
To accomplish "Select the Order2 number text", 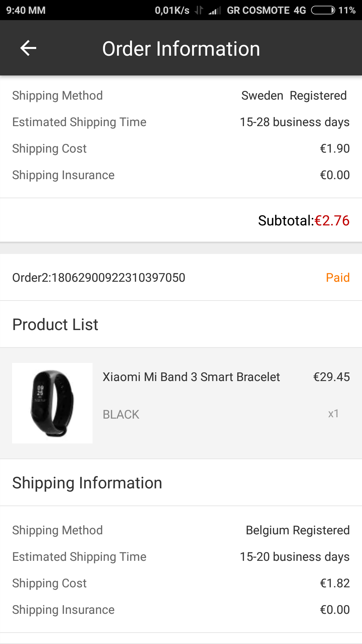I will pos(99,278).
